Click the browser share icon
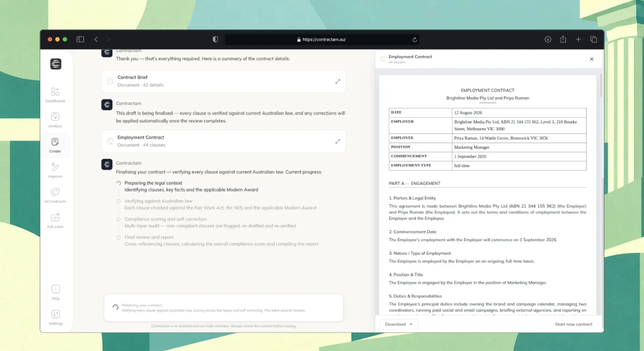 (563, 39)
